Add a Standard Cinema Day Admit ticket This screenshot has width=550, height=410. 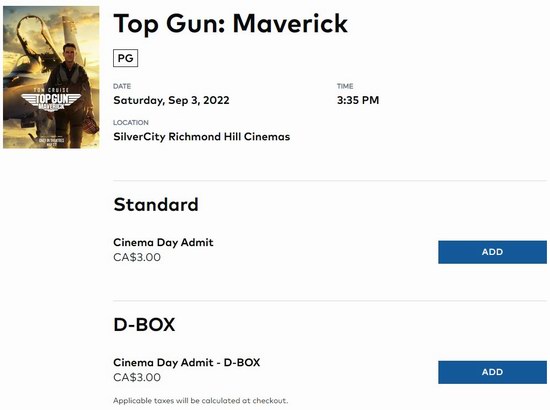pos(492,252)
